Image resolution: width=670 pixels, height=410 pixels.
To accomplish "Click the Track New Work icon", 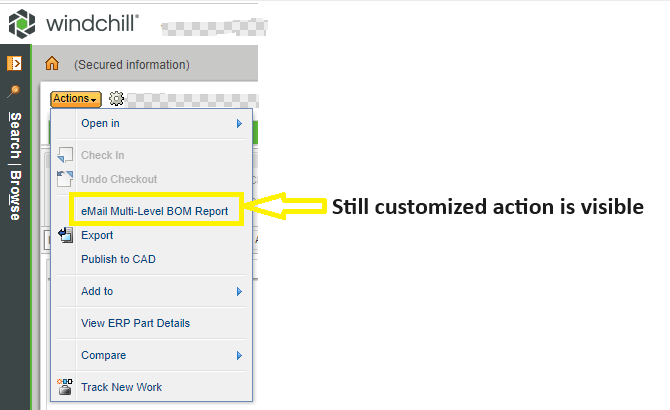I will (x=65, y=387).
